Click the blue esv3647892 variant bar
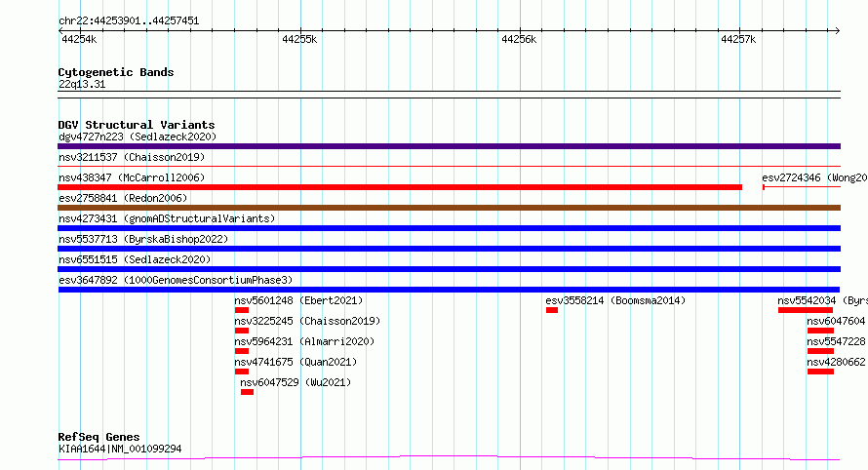868x470 pixels. click(449, 290)
